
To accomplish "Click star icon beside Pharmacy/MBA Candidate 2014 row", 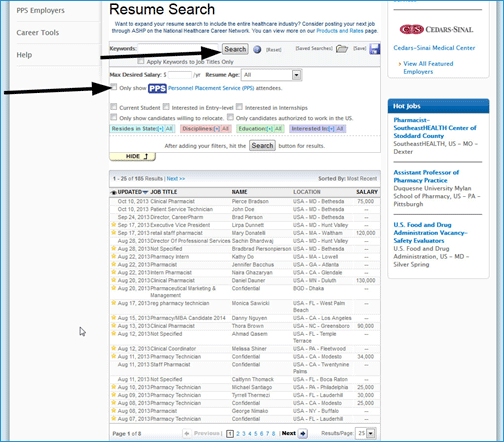I will coord(114,317).
